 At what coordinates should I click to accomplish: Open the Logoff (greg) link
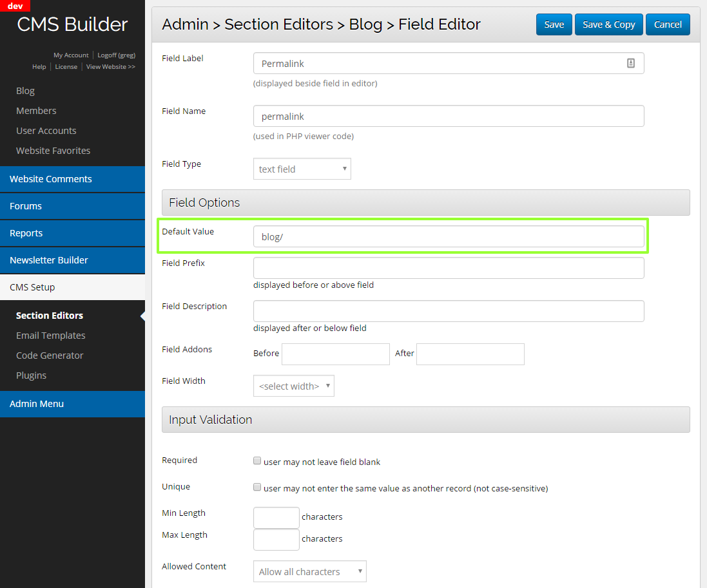[x=116, y=55]
